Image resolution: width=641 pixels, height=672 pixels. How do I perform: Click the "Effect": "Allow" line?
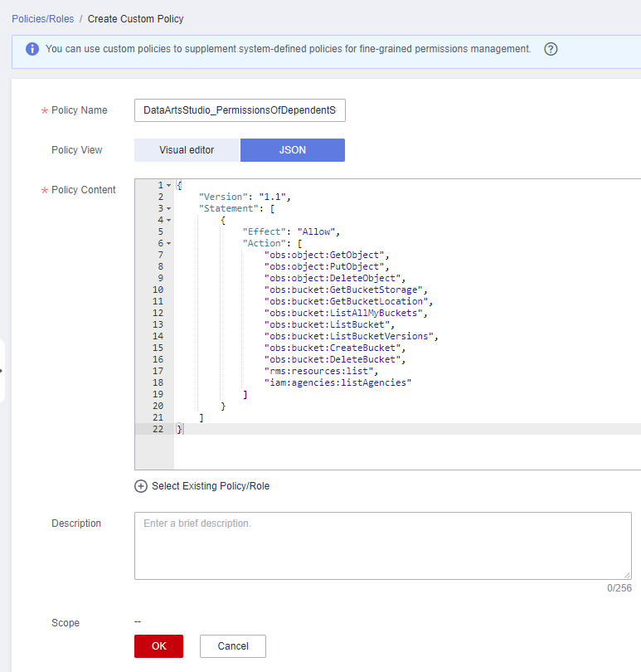(x=291, y=231)
